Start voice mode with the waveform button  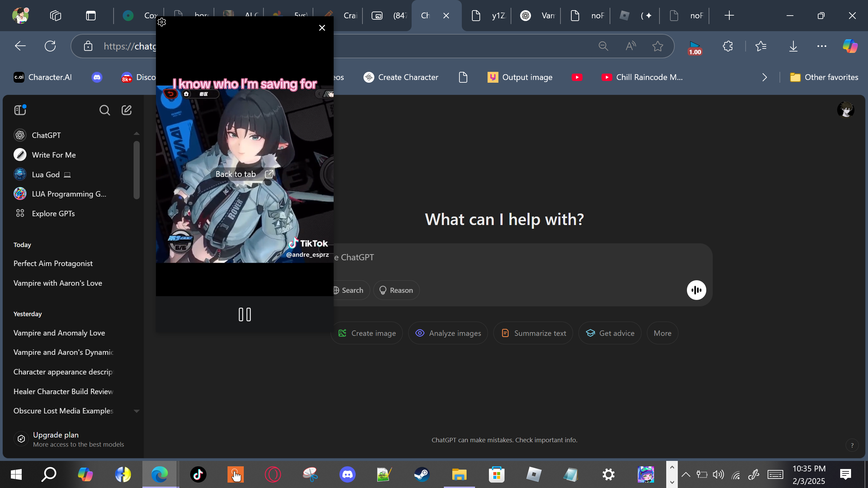[696, 290]
